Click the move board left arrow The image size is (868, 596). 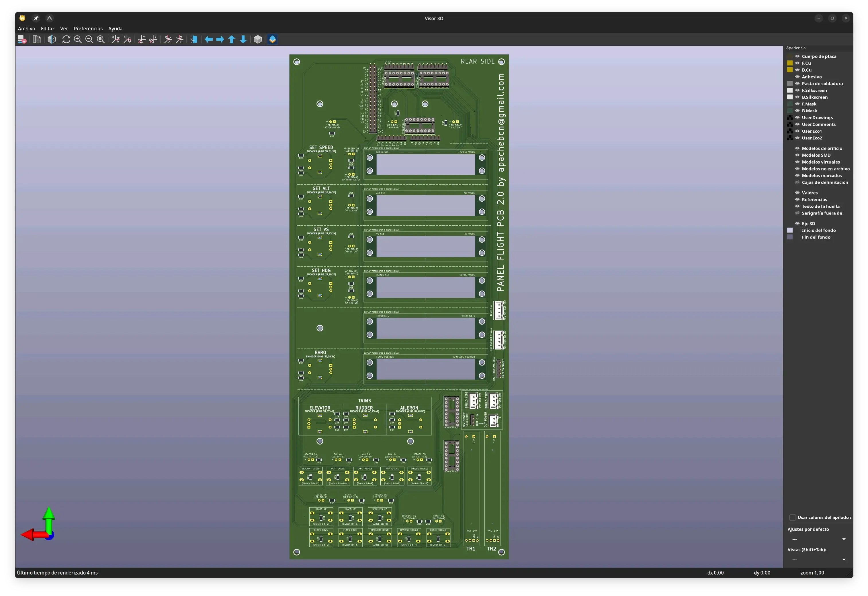[x=208, y=39]
